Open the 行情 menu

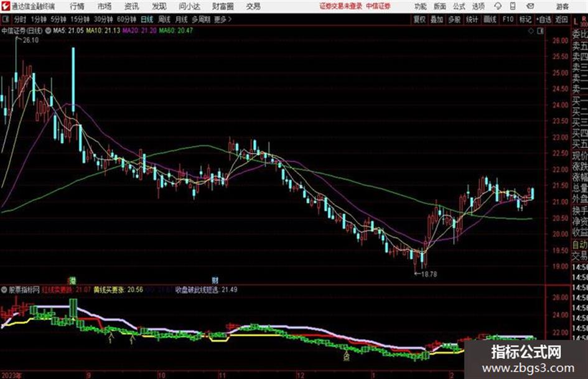click(77, 6)
